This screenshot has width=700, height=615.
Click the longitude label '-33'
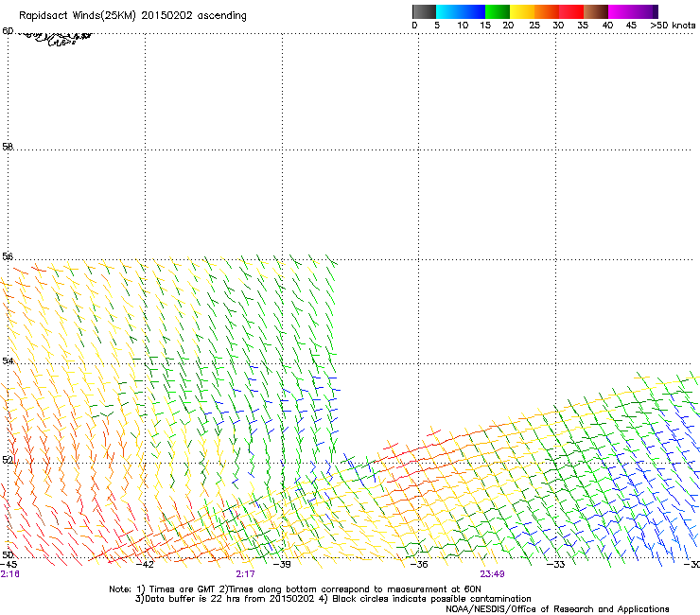click(556, 565)
